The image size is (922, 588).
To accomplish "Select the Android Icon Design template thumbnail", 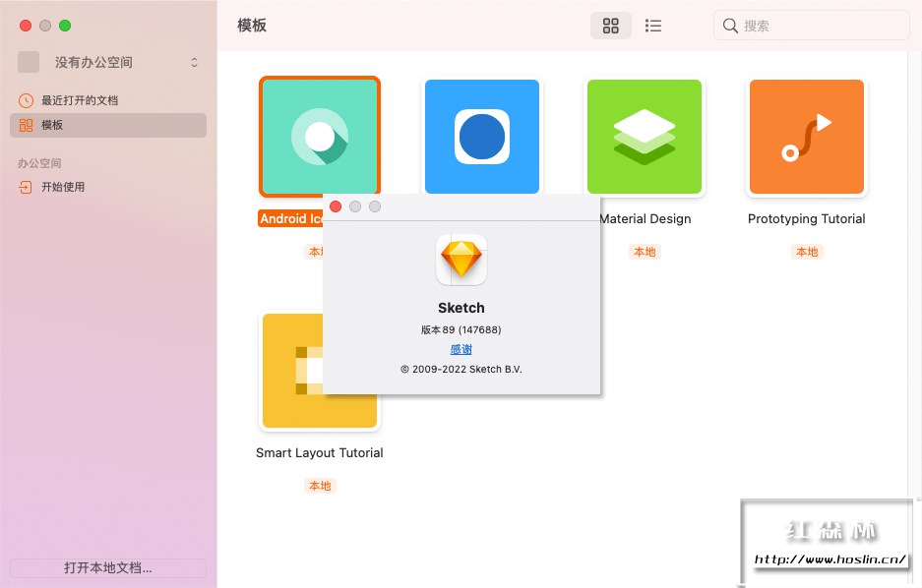I will point(320,137).
